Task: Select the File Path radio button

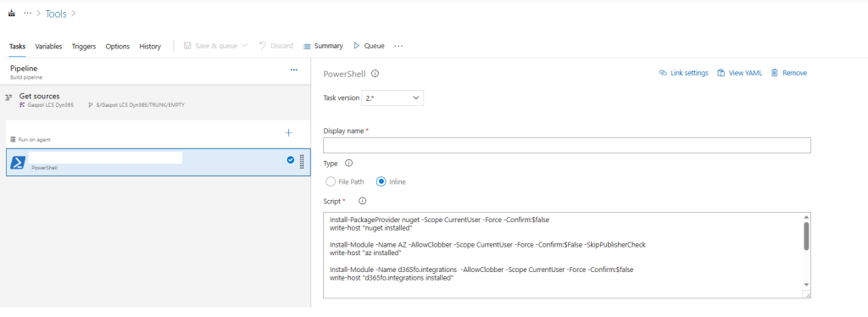Action: point(331,181)
